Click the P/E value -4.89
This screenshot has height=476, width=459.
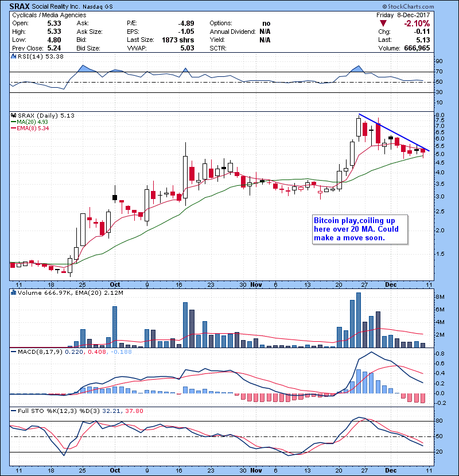click(x=186, y=24)
